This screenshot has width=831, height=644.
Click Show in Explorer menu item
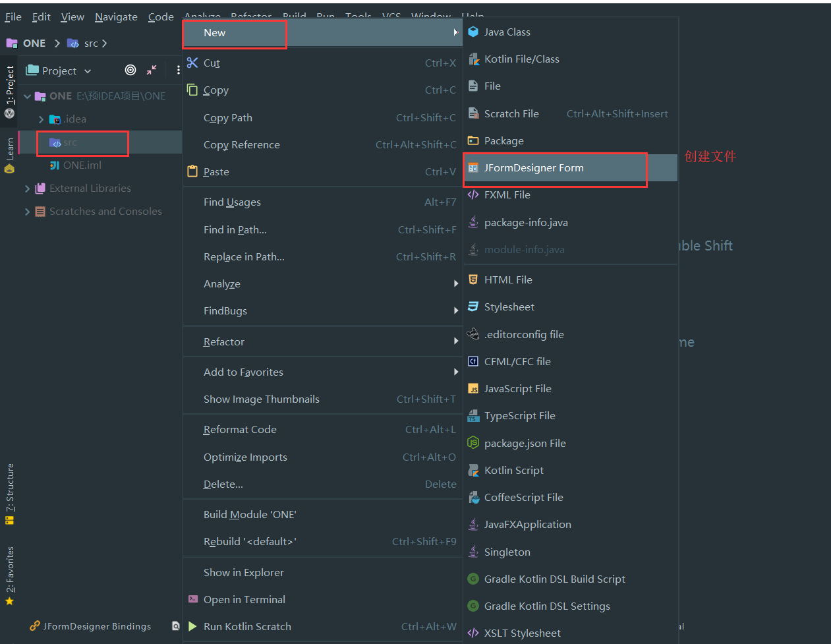243,572
